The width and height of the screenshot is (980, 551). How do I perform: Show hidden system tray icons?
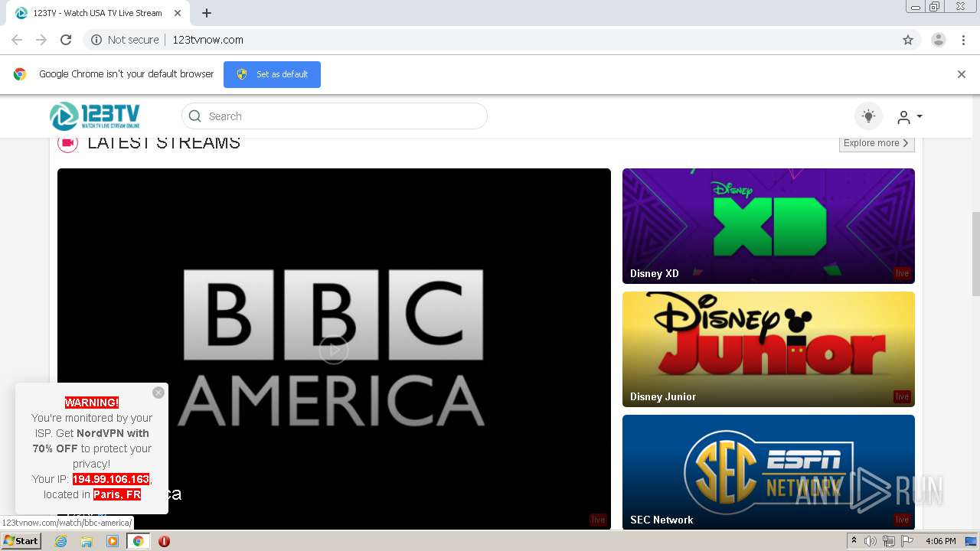[854, 541]
